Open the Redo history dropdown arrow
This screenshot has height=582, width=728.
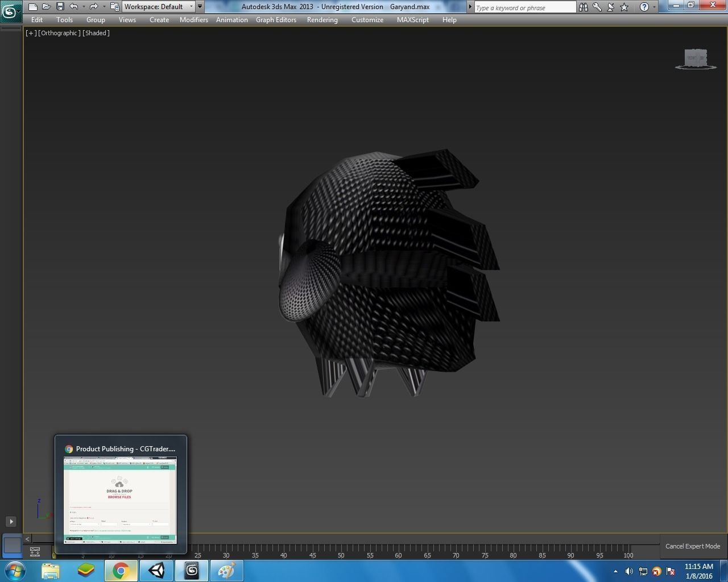[x=104, y=7]
